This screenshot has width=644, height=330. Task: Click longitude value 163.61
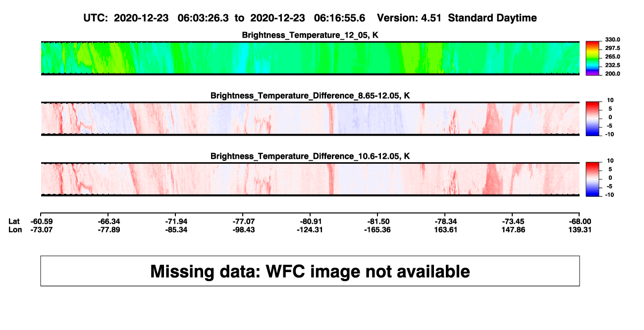pos(446,230)
